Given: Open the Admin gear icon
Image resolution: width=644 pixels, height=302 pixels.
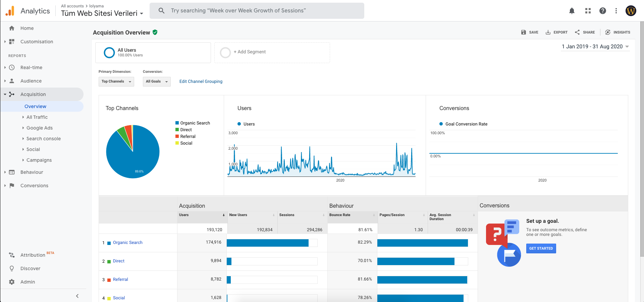Looking at the screenshot, I should point(12,282).
